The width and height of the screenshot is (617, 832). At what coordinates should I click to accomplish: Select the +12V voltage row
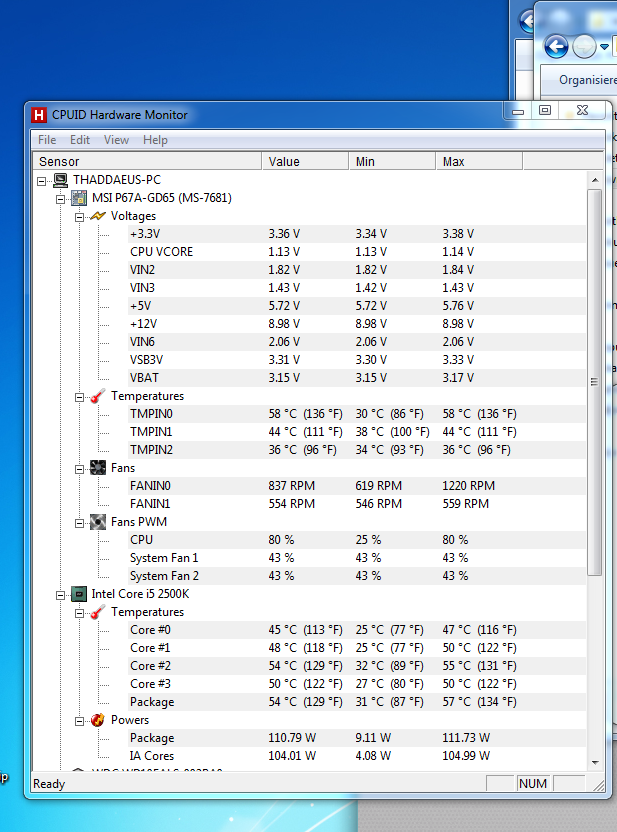coord(358,324)
